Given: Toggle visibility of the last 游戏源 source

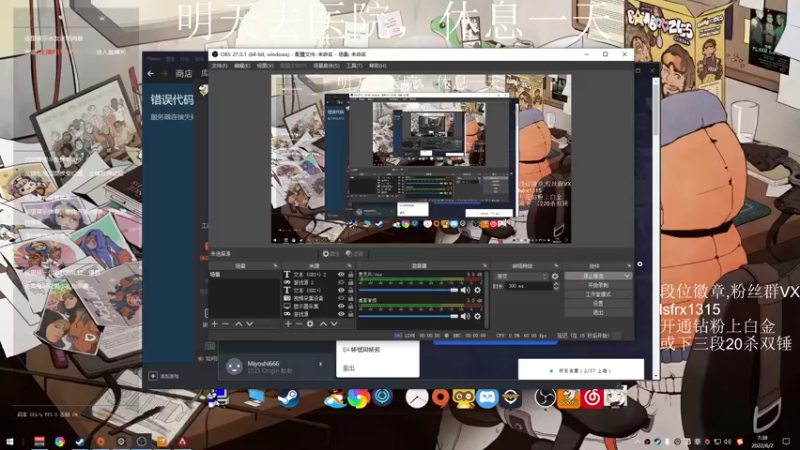Looking at the screenshot, I should click(x=341, y=314).
